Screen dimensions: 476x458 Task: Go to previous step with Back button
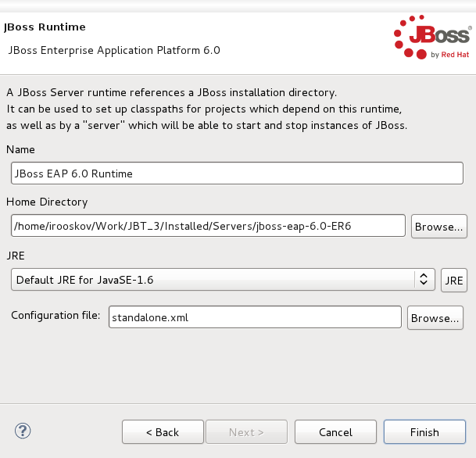tap(162, 432)
